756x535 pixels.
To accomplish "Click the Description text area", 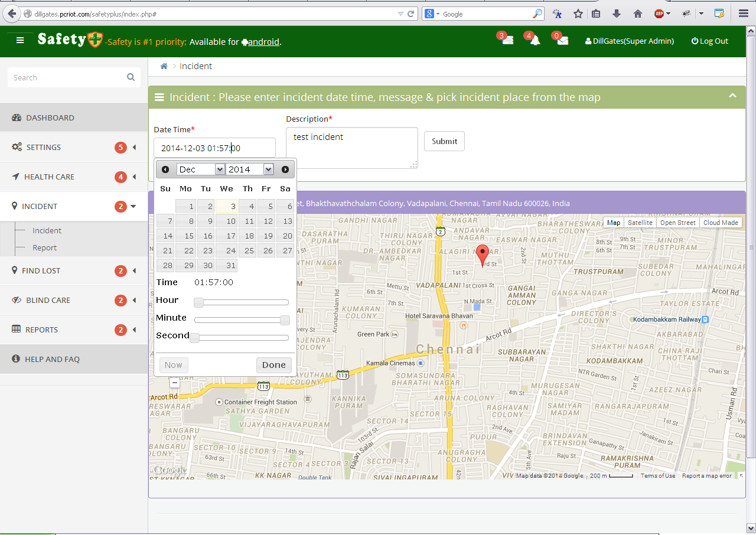I will click(x=352, y=148).
